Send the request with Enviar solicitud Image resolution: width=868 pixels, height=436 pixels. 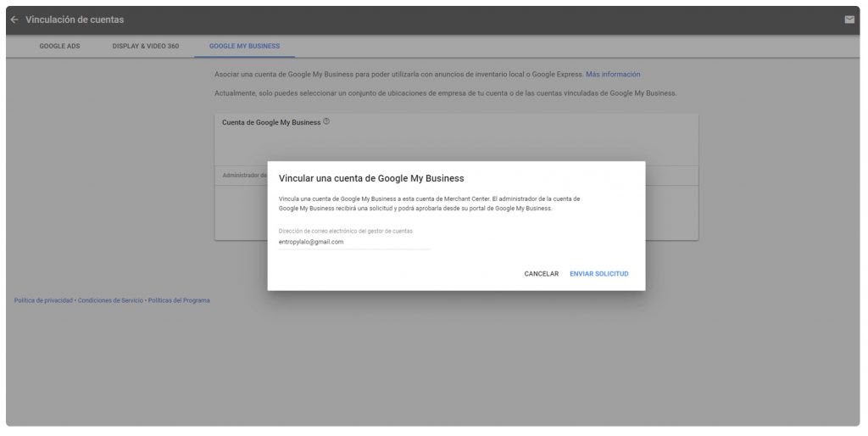click(598, 274)
